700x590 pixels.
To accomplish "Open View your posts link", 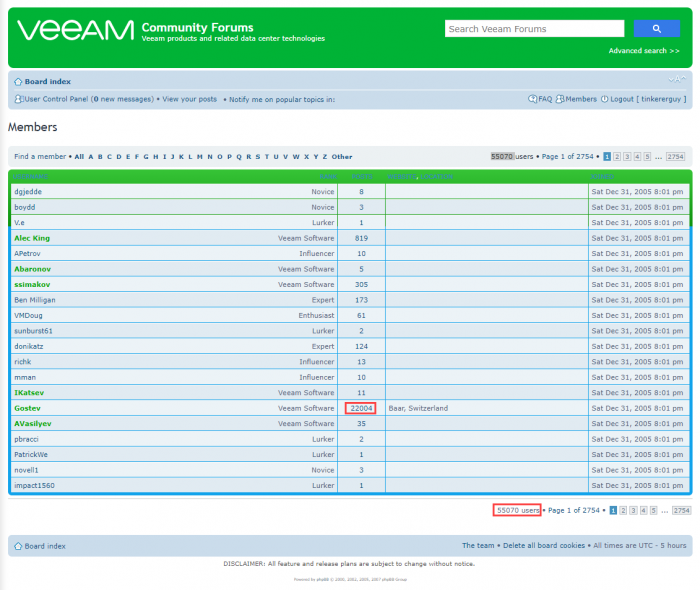I will click(x=189, y=99).
